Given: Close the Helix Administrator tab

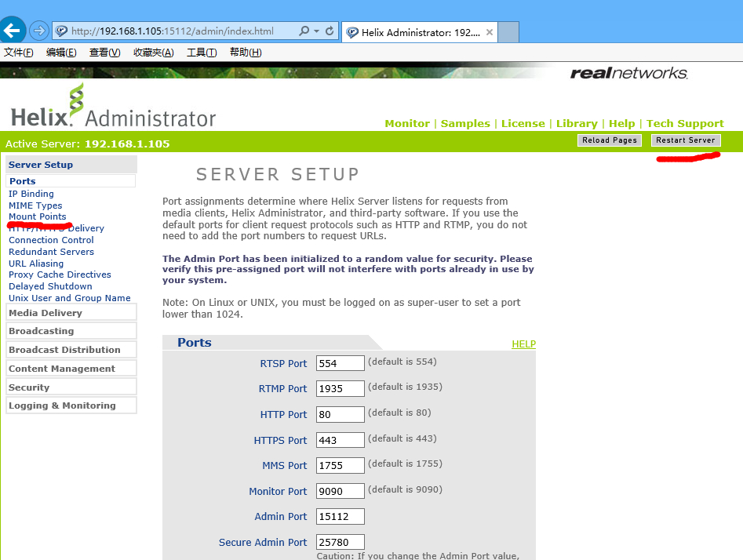Looking at the screenshot, I should click(490, 32).
